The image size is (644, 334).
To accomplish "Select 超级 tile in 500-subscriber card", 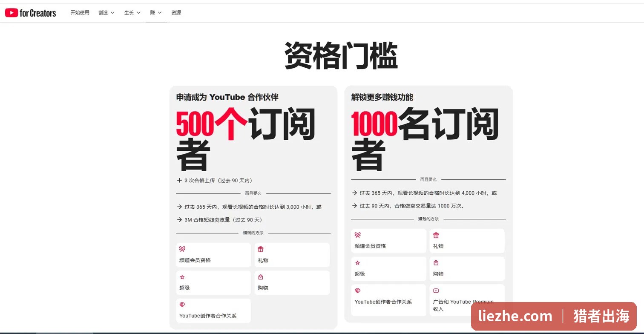I will (x=213, y=282).
